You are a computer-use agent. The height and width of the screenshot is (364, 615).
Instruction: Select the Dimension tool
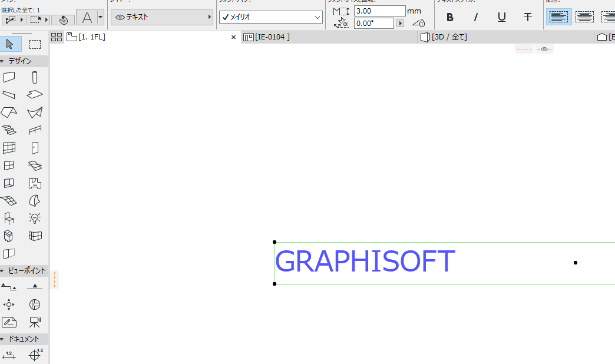pyautogui.click(x=9, y=355)
